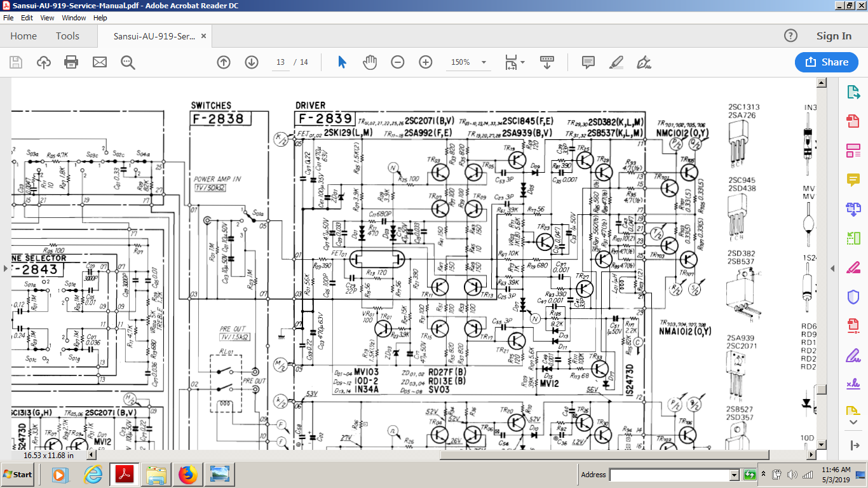The image size is (868, 488).
Task: Open the file explorer folder in taskbar
Action: 156,475
